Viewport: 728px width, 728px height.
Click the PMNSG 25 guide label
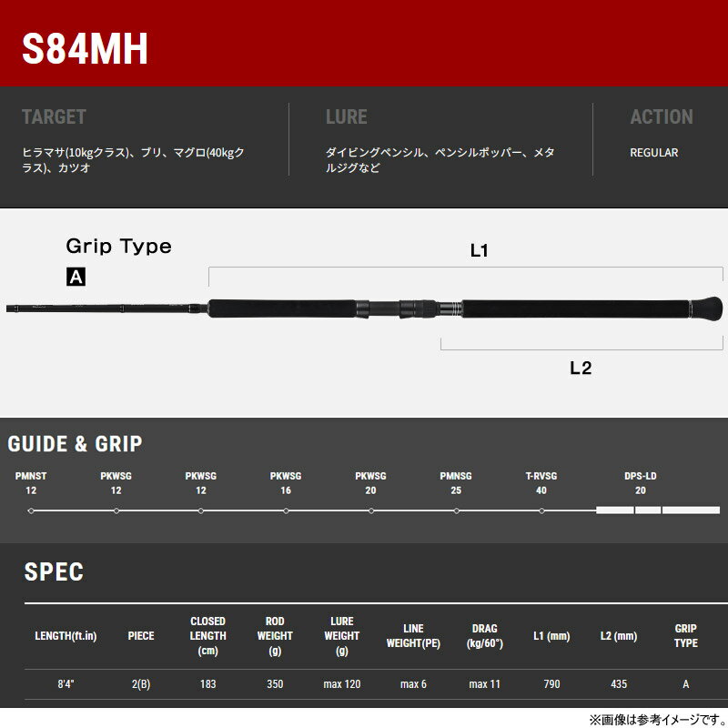[x=456, y=483]
